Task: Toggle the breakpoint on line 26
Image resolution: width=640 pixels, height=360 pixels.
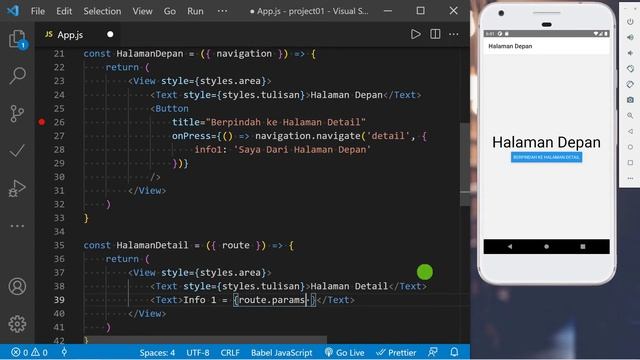Action: coord(42,122)
